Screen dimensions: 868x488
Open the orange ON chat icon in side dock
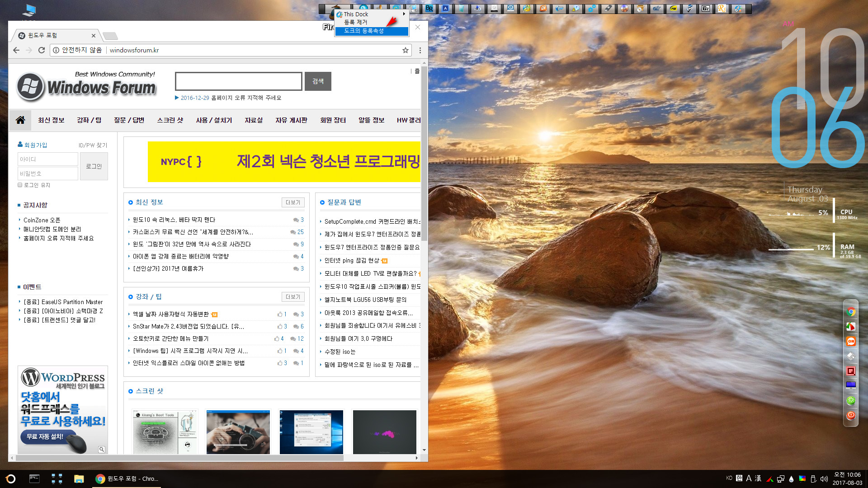coord(851,342)
